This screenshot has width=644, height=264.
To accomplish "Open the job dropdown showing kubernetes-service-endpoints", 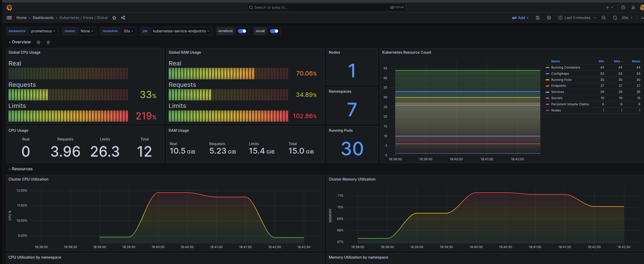I will 181,31.
